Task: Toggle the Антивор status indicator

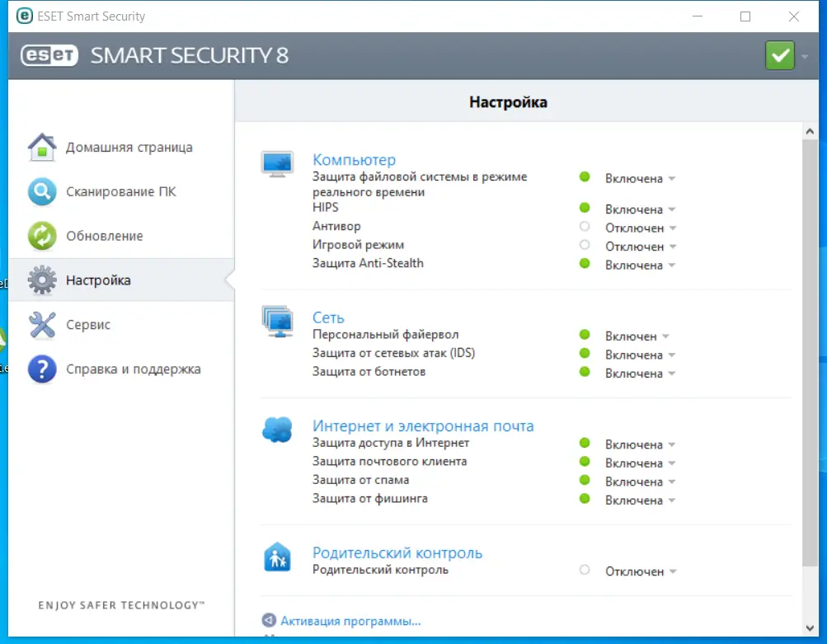Action: click(585, 227)
